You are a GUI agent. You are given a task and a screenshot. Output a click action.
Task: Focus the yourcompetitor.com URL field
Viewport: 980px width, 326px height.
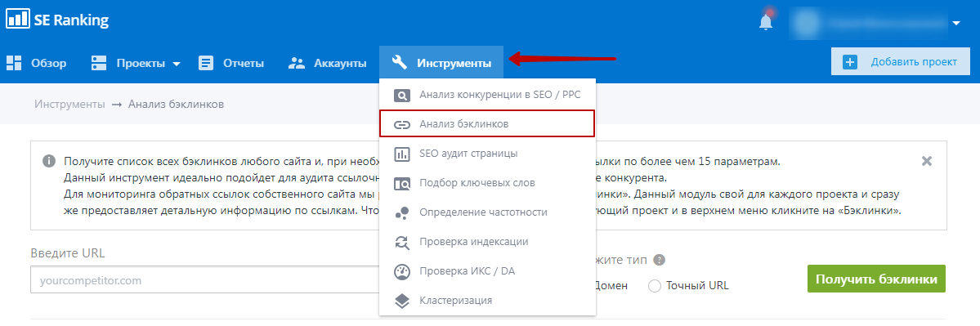pyautogui.click(x=205, y=280)
